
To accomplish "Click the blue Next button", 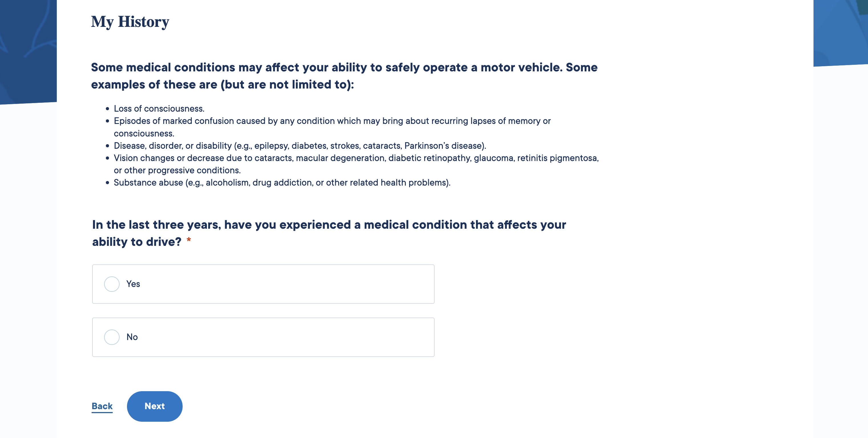I will [155, 406].
